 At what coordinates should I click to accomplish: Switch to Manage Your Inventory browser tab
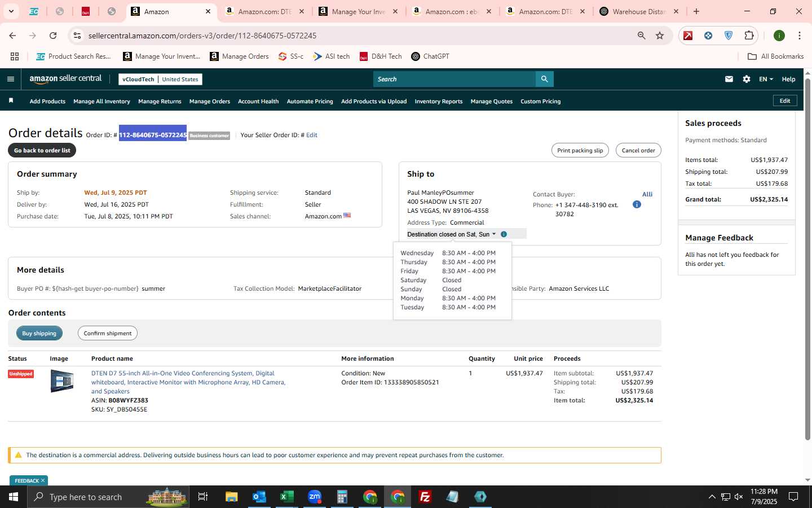click(x=359, y=11)
